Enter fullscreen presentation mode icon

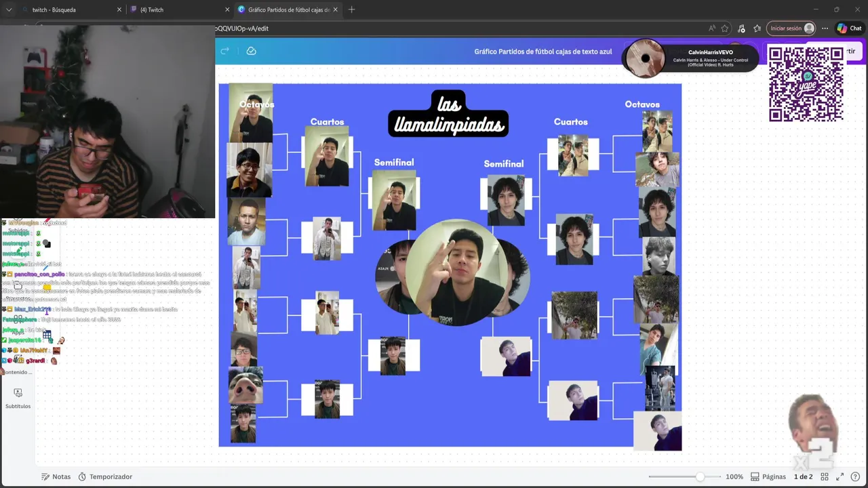tap(840, 476)
